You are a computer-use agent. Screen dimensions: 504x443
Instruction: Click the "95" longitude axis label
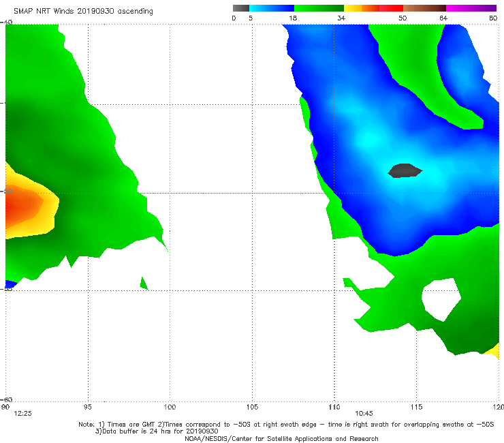pos(87,407)
